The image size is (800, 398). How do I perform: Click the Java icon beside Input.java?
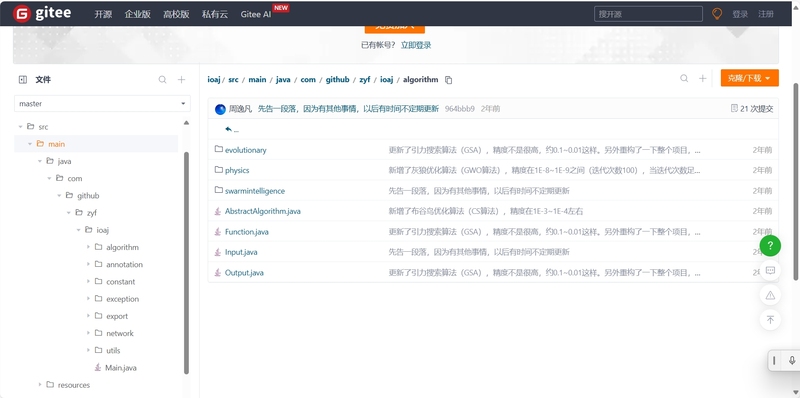click(218, 252)
